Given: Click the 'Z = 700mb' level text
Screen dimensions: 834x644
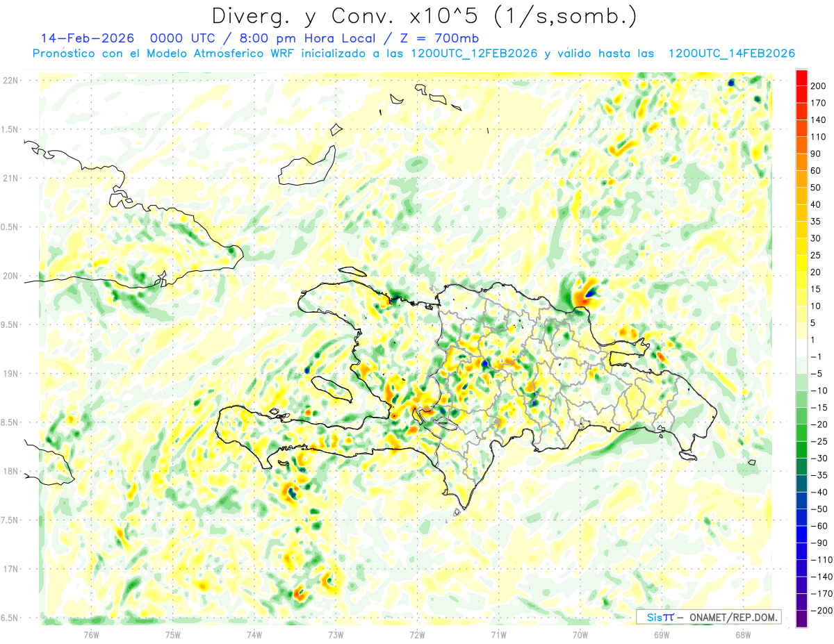Looking at the screenshot, I should [439, 38].
